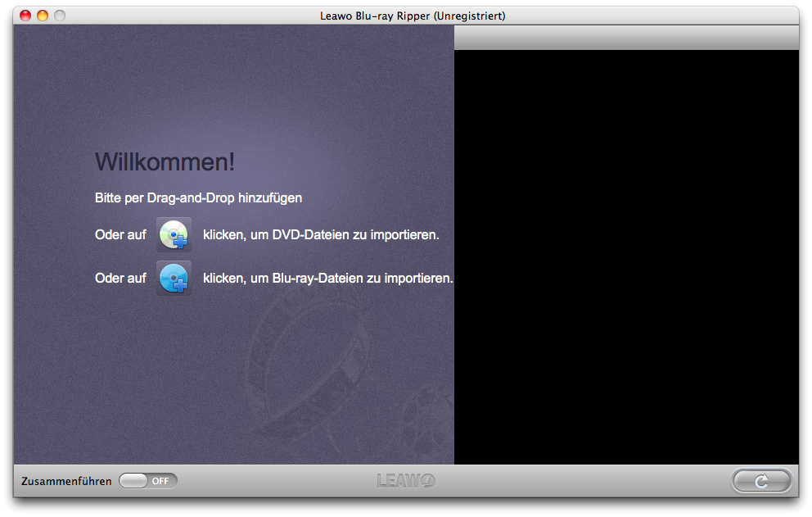Click 'Bitte per Drag-and-Drop hinzufügen' text
This screenshot has height=517, width=812.
coord(198,198)
